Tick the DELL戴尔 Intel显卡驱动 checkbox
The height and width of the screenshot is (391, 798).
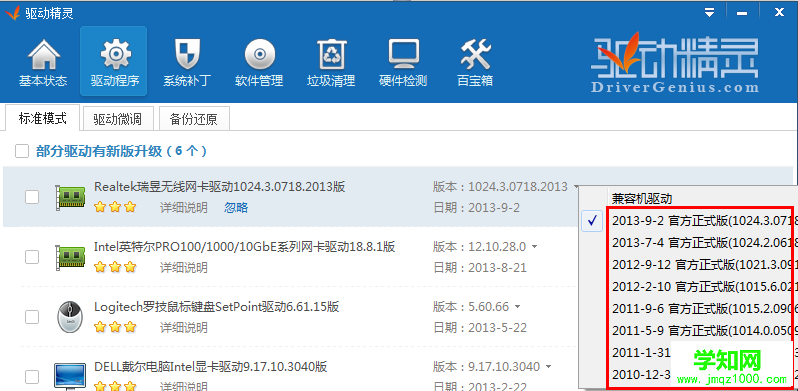tap(32, 377)
